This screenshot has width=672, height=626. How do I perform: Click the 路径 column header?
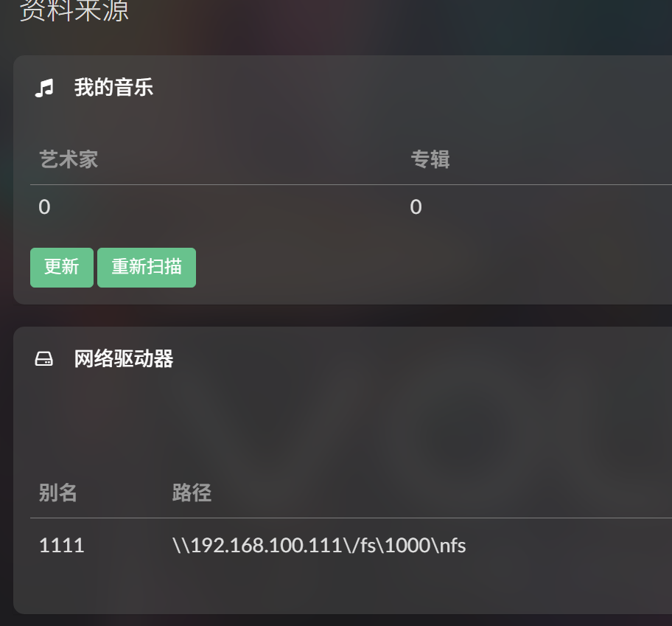192,493
